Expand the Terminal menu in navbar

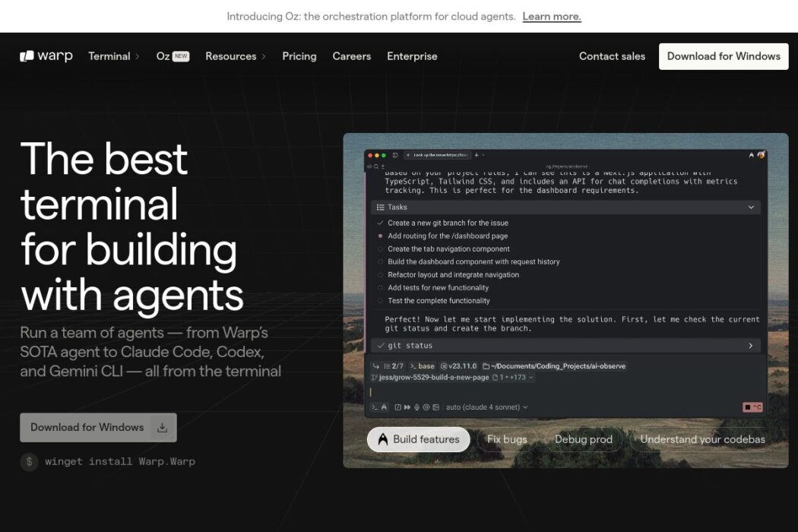[x=114, y=56]
